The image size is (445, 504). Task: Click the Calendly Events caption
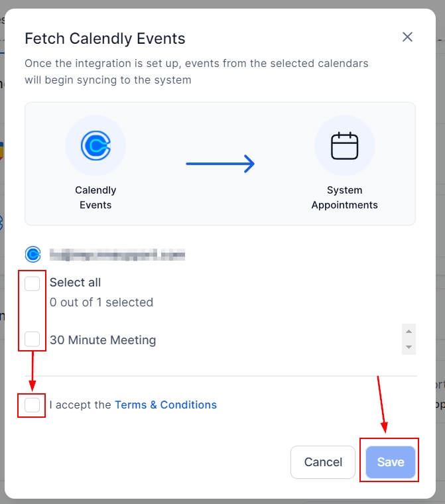point(95,198)
